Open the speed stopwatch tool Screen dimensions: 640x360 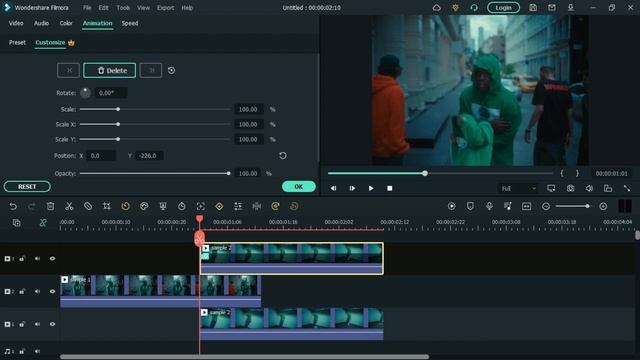tap(125, 207)
